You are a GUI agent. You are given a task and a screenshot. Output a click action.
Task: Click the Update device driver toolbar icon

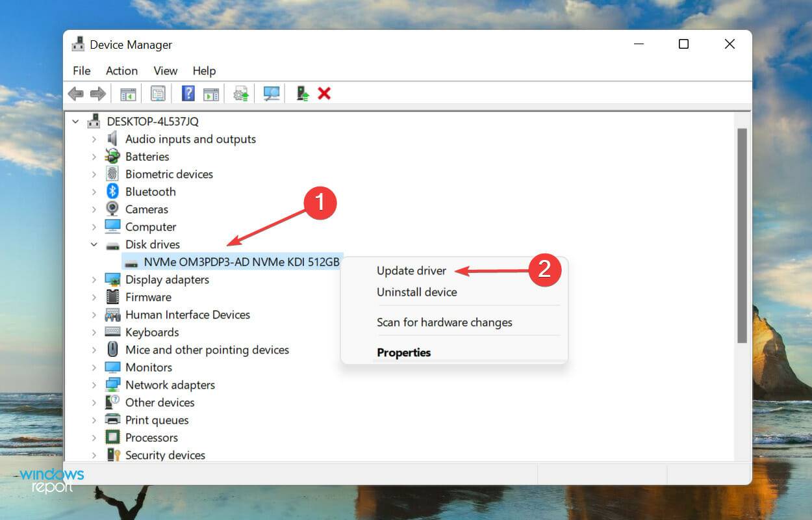click(241, 94)
